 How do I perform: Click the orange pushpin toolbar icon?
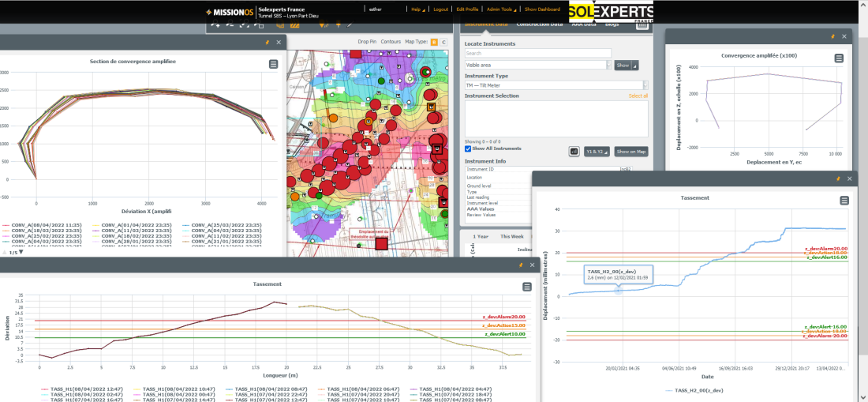pos(339,24)
